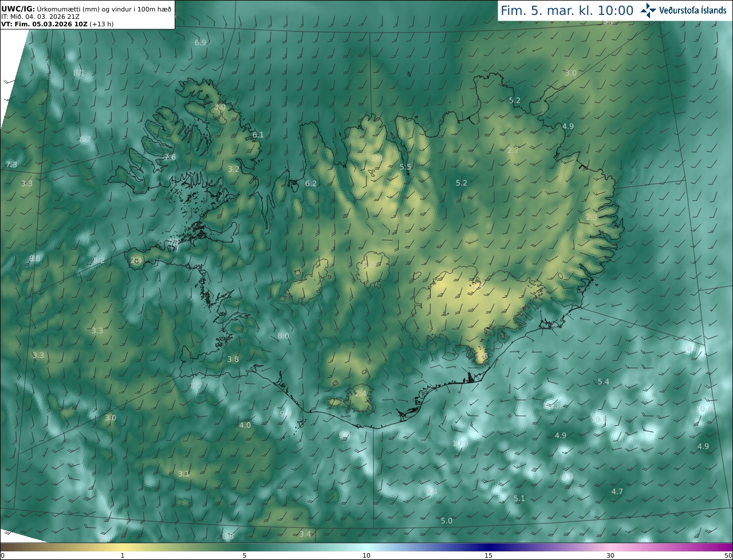
Task: Select the 'Fim. 5. mar. kl. 10:00' timestamp
Action: pyautogui.click(x=567, y=10)
